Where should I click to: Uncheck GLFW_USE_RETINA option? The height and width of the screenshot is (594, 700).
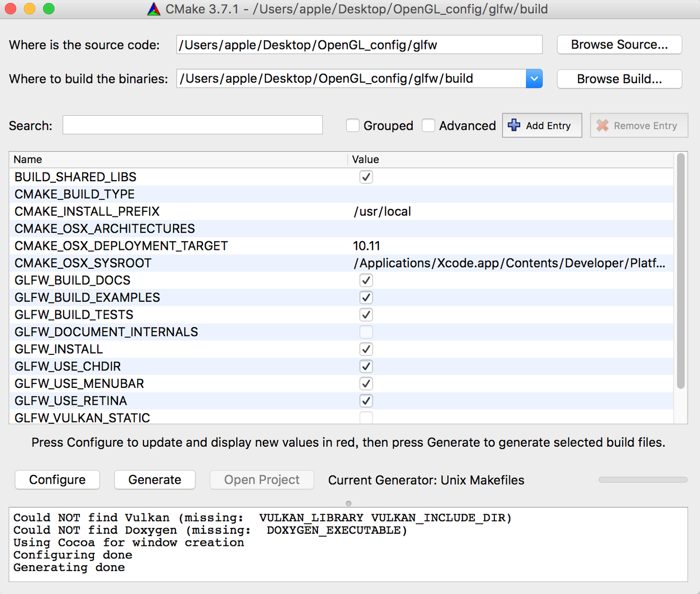click(366, 401)
